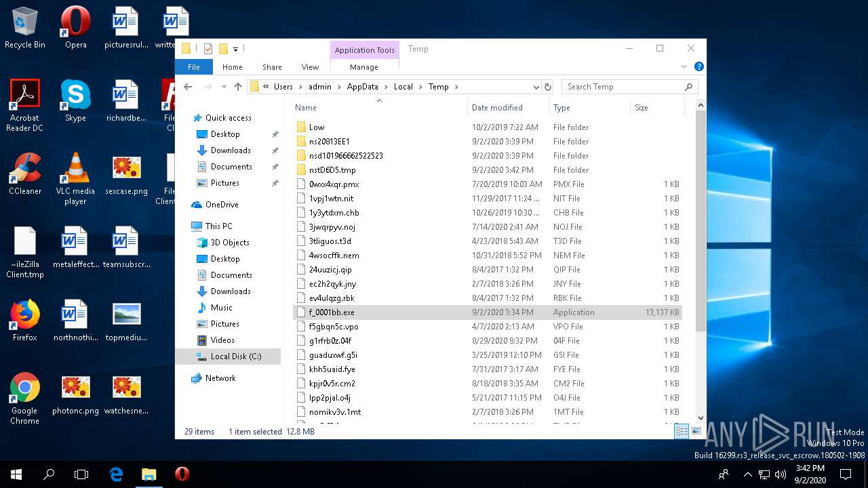Open Acrobat Reader DC desktop shortcut
The width and height of the screenshot is (868, 488).
click(25, 105)
